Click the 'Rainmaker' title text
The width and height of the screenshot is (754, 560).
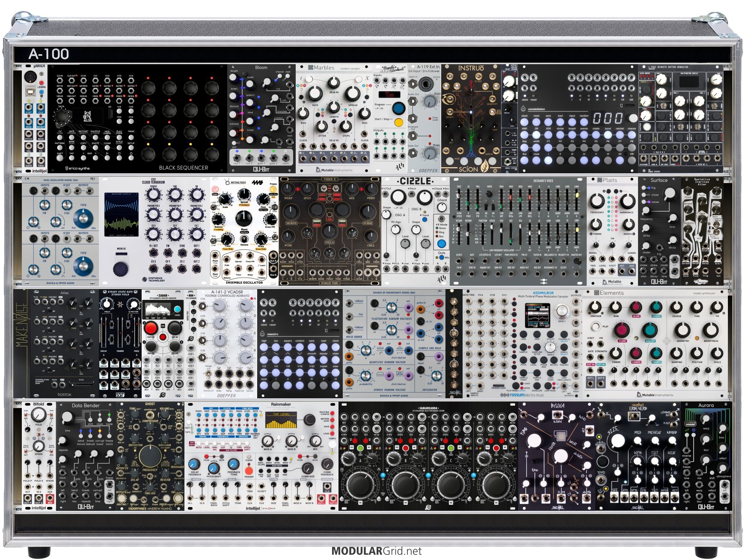(281, 404)
